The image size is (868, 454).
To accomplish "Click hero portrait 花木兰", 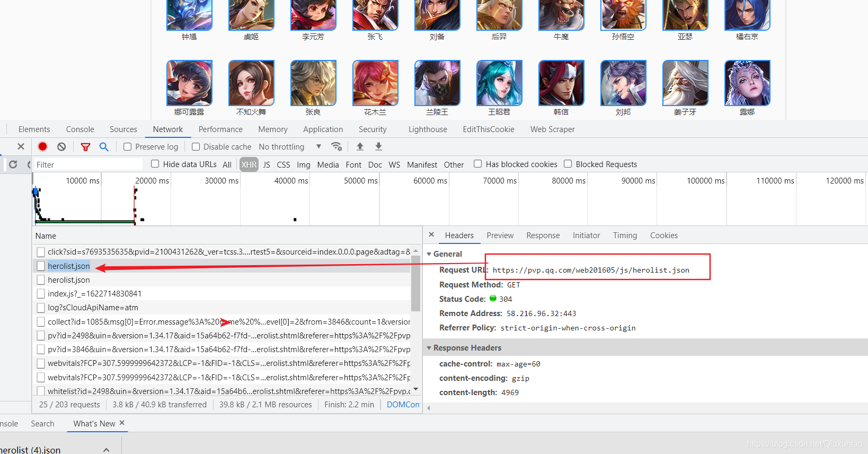I will point(375,83).
